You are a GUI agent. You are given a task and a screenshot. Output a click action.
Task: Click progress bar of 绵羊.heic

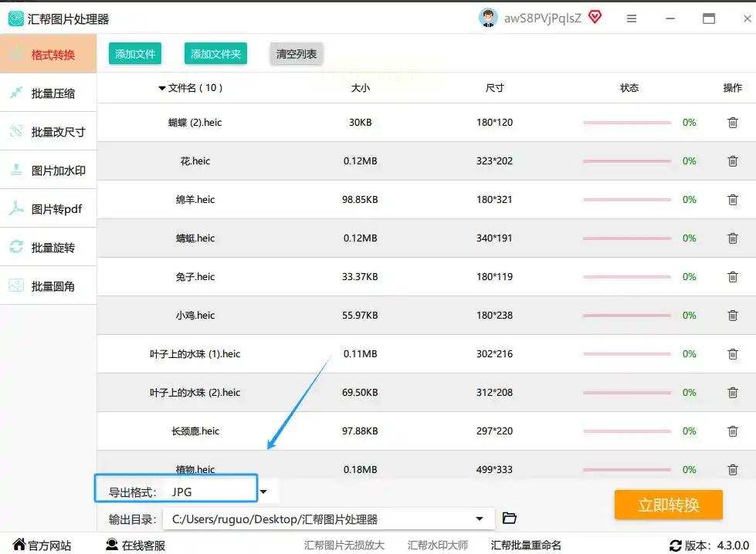coord(627,199)
